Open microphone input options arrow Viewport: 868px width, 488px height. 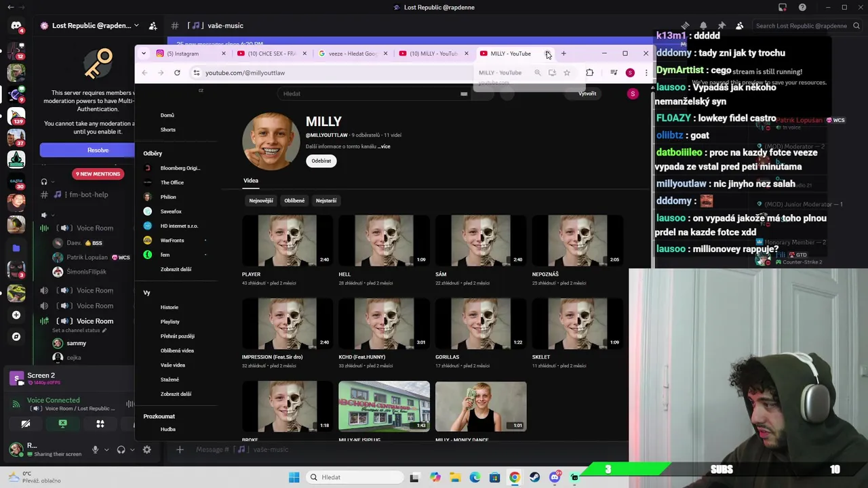click(106, 449)
